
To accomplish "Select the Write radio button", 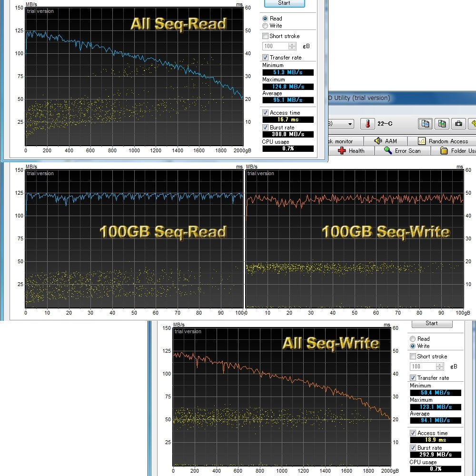I will coord(266,26).
